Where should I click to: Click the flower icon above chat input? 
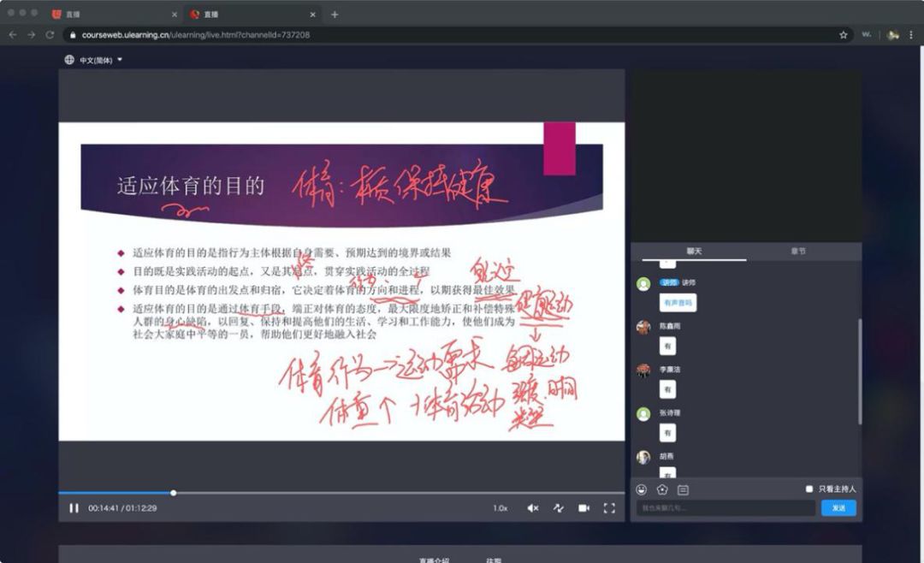(x=662, y=489)
